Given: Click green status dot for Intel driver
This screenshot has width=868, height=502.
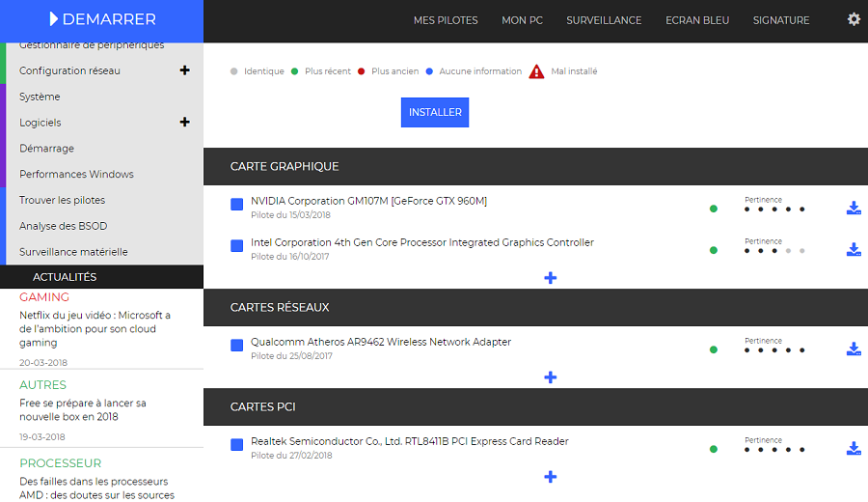Looking at the screenshot, I should click(714, 250).
